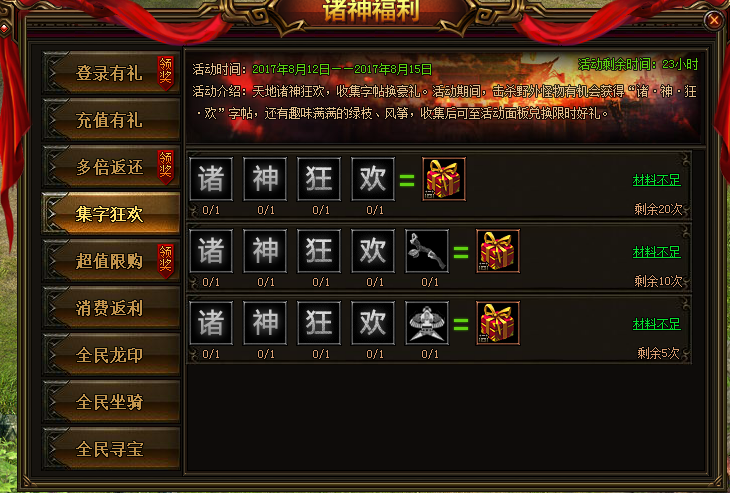This screenshot has height=493, width=730.
Task: Click the gift box reward in second row
Action: (x=498, y=251)
